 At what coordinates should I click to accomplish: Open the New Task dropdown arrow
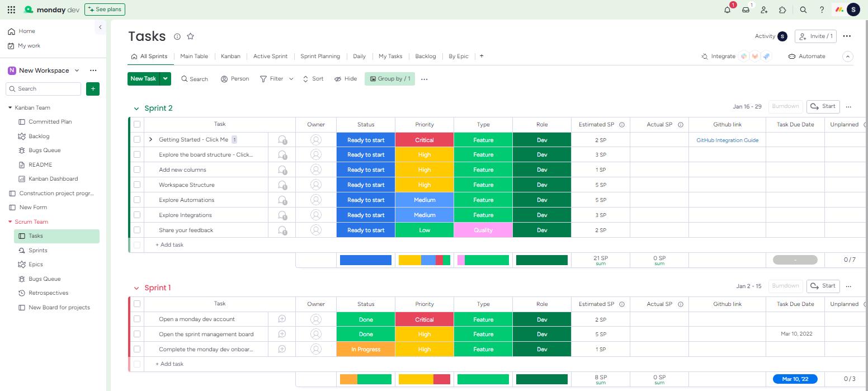pos(165,79)
